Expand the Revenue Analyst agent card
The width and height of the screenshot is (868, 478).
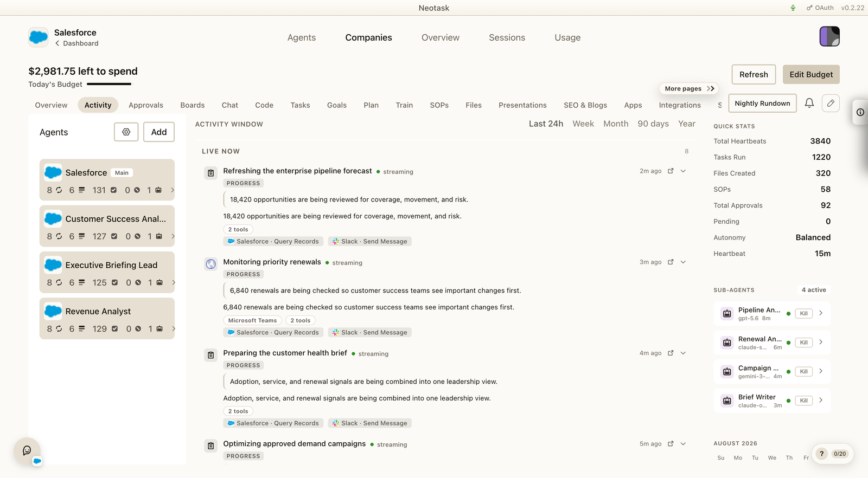[173, 328]
